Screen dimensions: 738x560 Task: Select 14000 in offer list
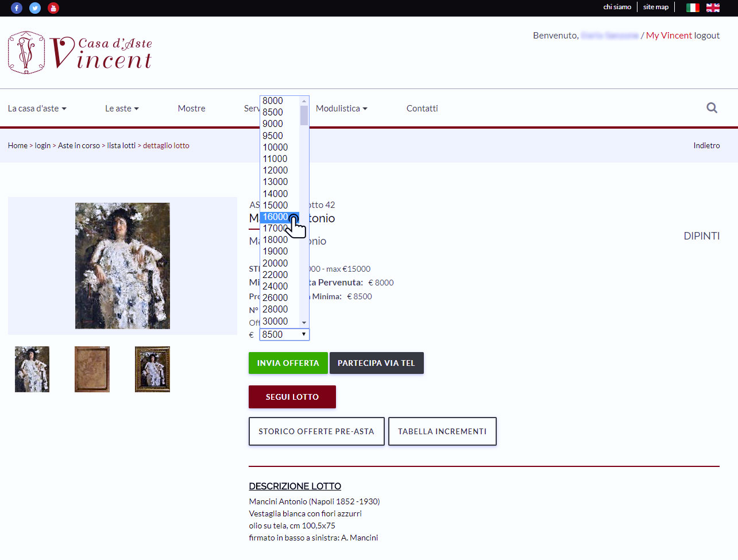[280, 194]
